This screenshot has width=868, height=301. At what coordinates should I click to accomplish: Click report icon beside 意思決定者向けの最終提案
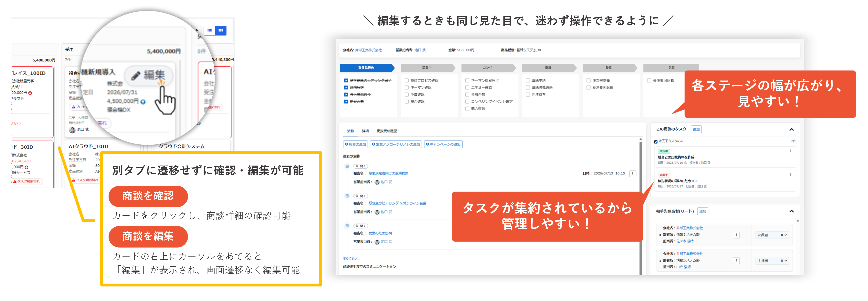pos(347,166)
